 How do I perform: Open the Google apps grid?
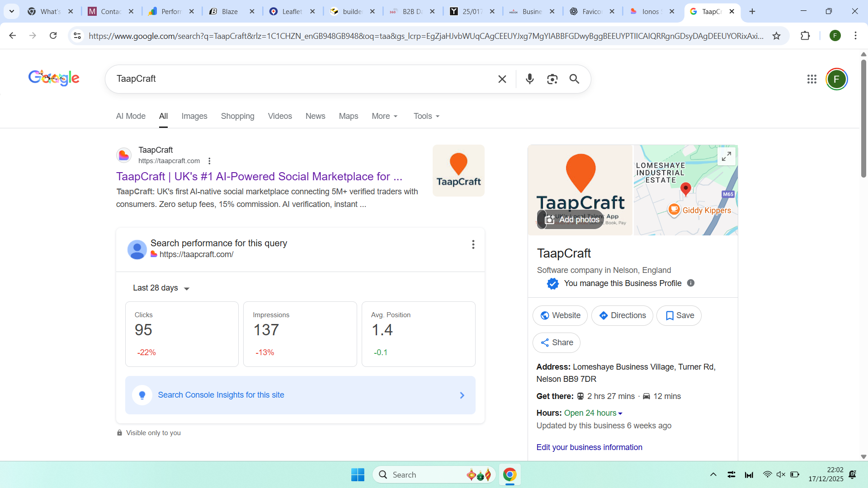pyautogui.click(x=811, y=79)
